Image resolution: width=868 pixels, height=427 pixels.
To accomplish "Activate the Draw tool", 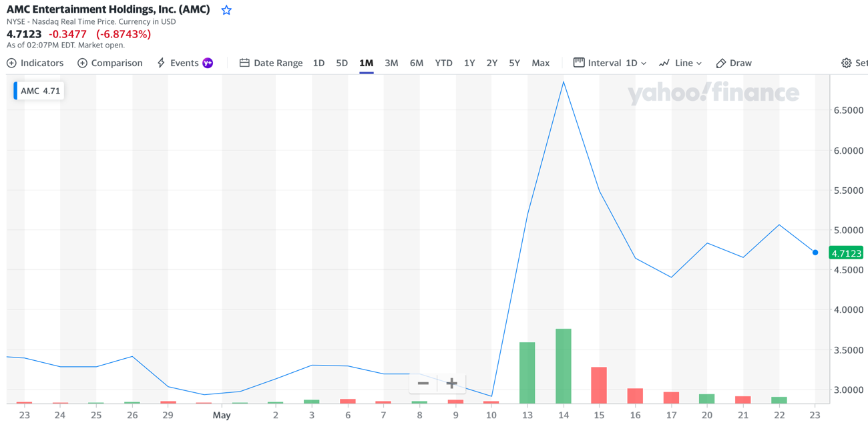I will (x=733, y=63).
